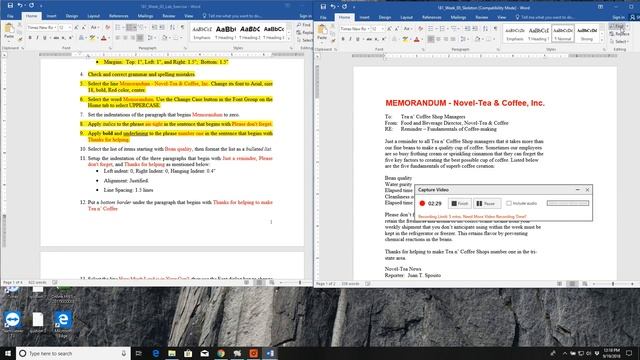Open Chrome from the taskbar
The image size is (640, 360).
pyautogui.click(x=221, y=353)
